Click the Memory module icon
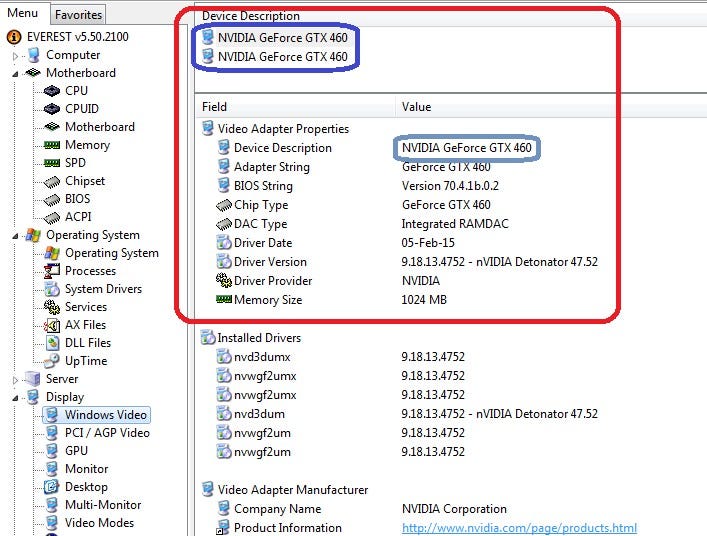707x536 pixels. [x=52, y=145]
